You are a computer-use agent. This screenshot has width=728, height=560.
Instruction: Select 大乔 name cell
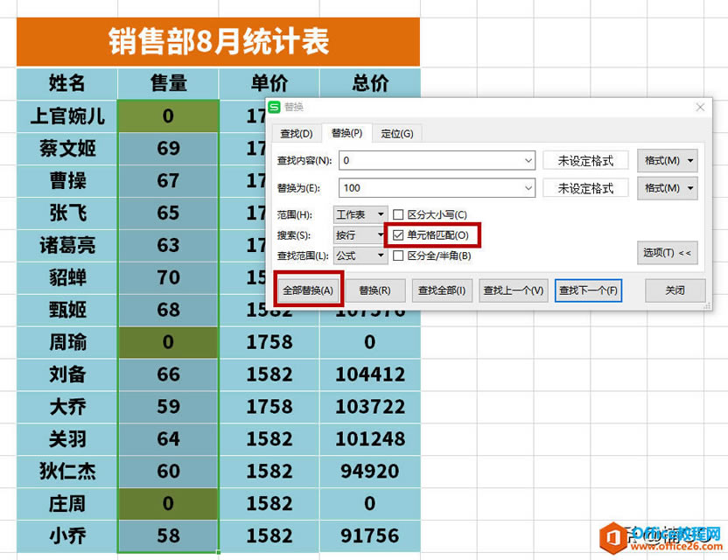[66, 407]
